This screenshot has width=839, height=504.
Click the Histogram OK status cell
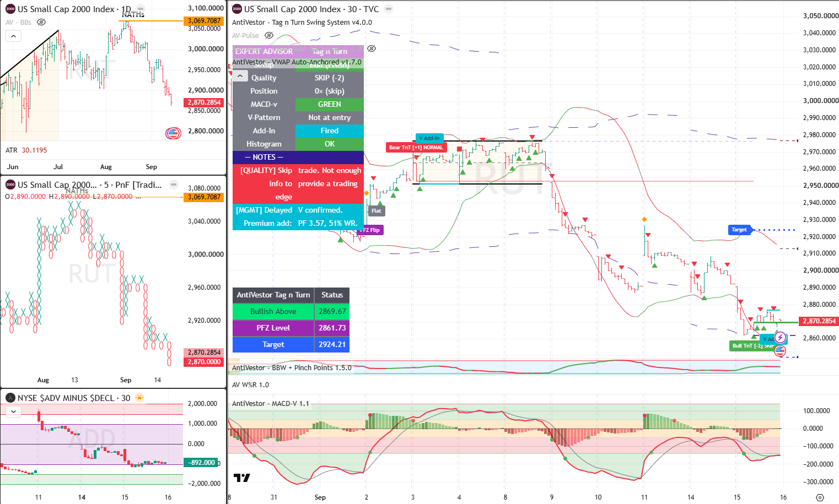[330, 144]
